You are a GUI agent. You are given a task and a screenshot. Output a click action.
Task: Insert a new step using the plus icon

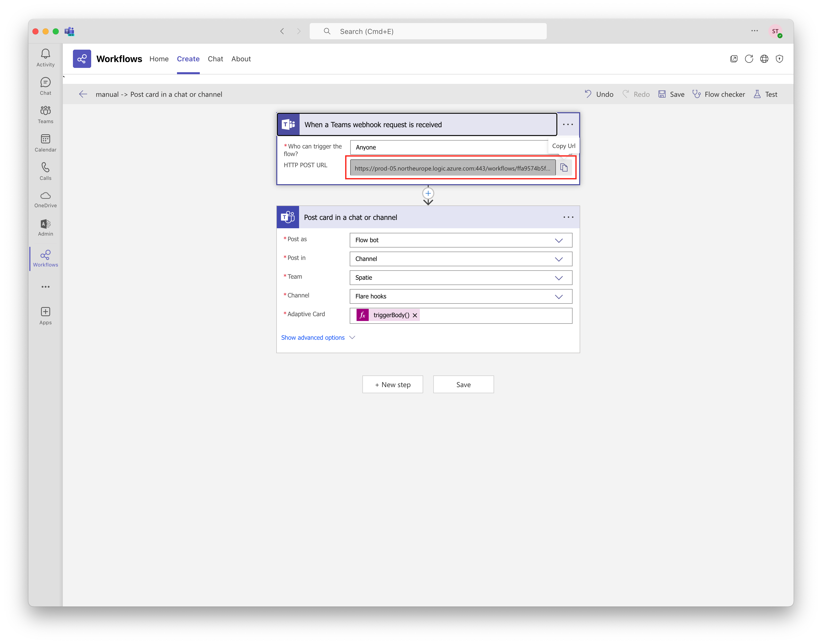(428, 193)
